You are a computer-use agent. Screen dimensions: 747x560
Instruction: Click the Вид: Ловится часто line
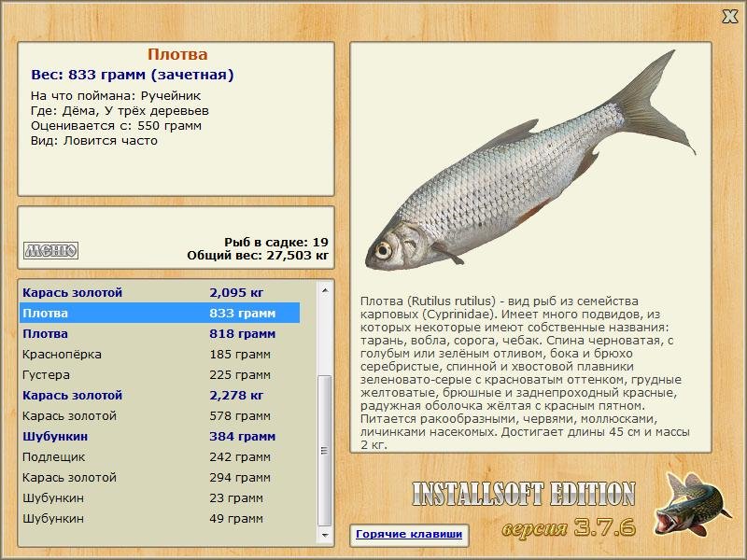[x=94, y=141]
